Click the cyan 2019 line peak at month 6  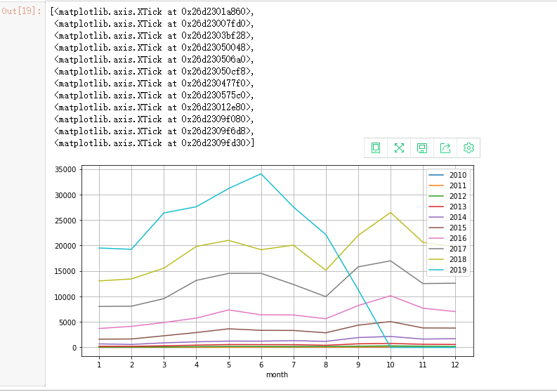click(x=261, y=174)
